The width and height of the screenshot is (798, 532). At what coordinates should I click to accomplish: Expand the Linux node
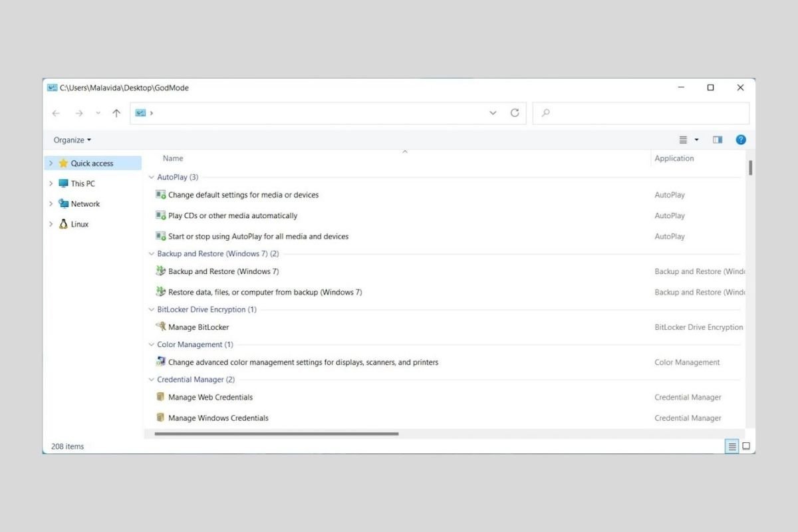(x=51, y=225)
